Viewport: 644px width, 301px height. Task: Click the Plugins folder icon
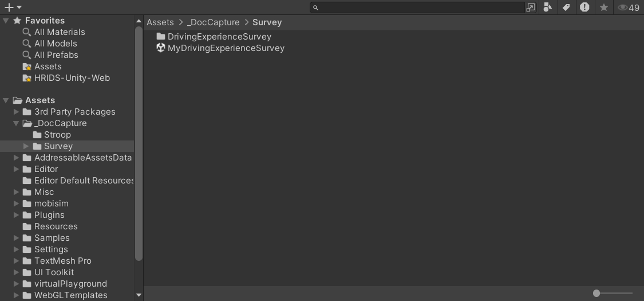(x=27, y=216)
